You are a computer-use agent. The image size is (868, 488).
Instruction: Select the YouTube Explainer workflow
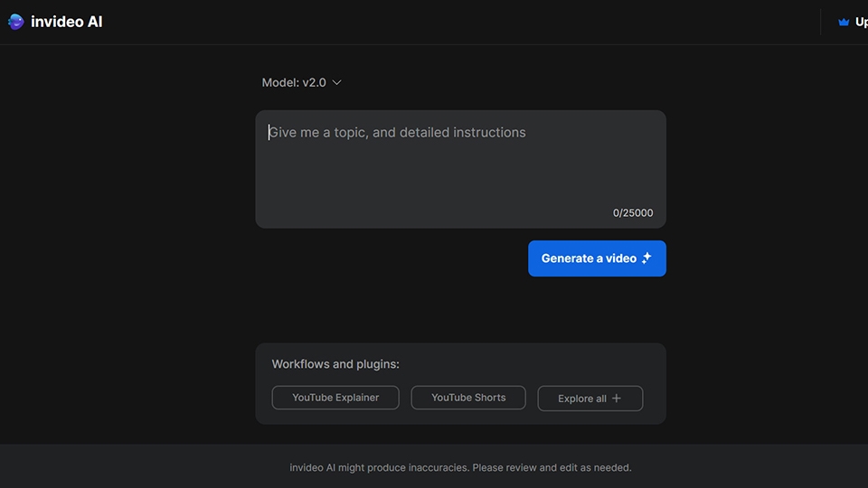(x=335, y=398)
